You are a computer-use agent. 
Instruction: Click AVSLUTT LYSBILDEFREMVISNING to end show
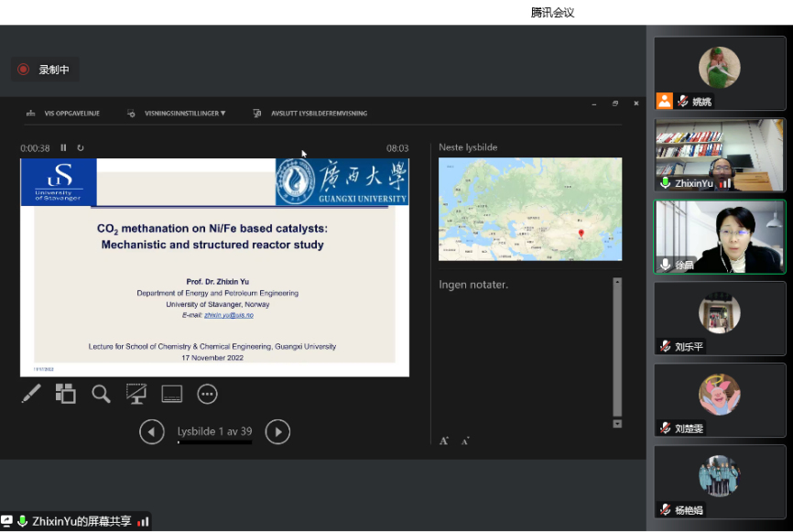click(x=310, y=114)
